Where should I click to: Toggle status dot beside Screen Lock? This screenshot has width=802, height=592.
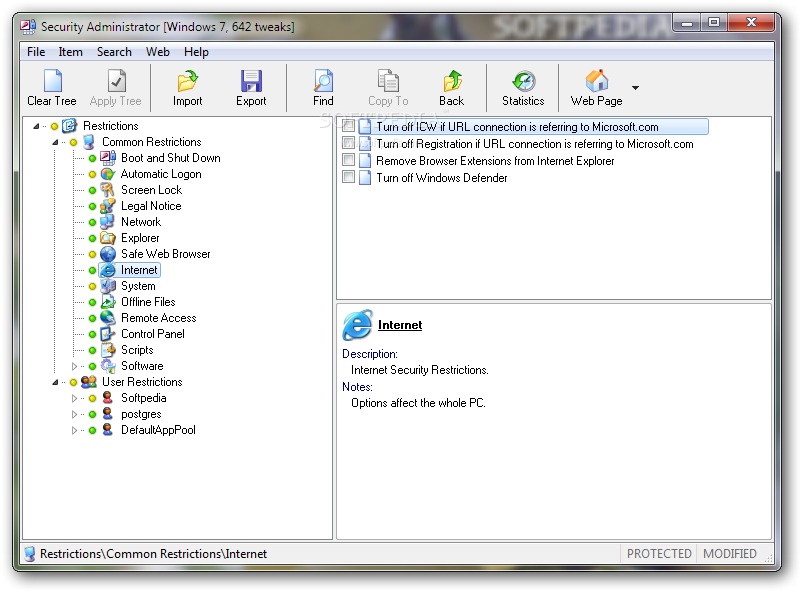point(92,190)
